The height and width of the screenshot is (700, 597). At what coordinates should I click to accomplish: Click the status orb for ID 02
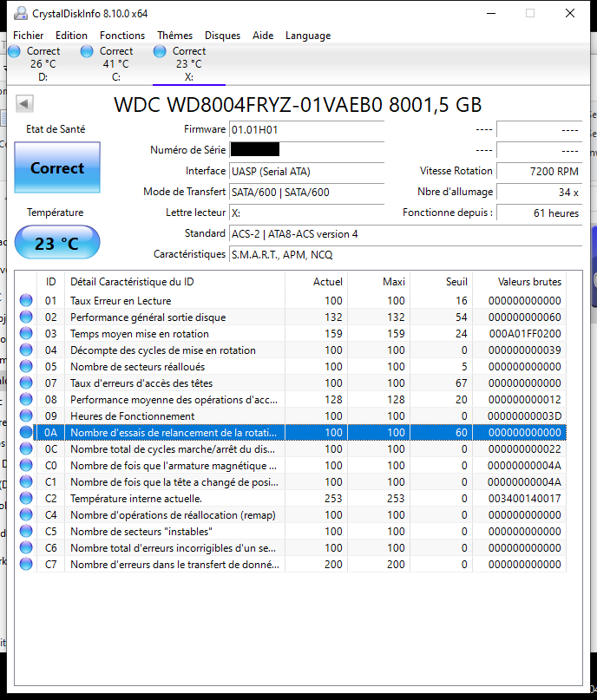[26, 317]
